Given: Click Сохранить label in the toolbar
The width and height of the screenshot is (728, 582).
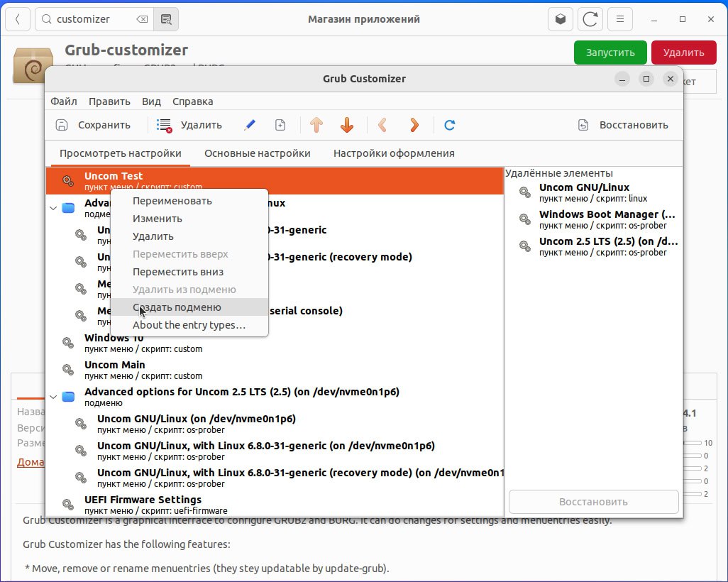Looking at the screenshot, I should pyautogui.click(x=104, y=125).
